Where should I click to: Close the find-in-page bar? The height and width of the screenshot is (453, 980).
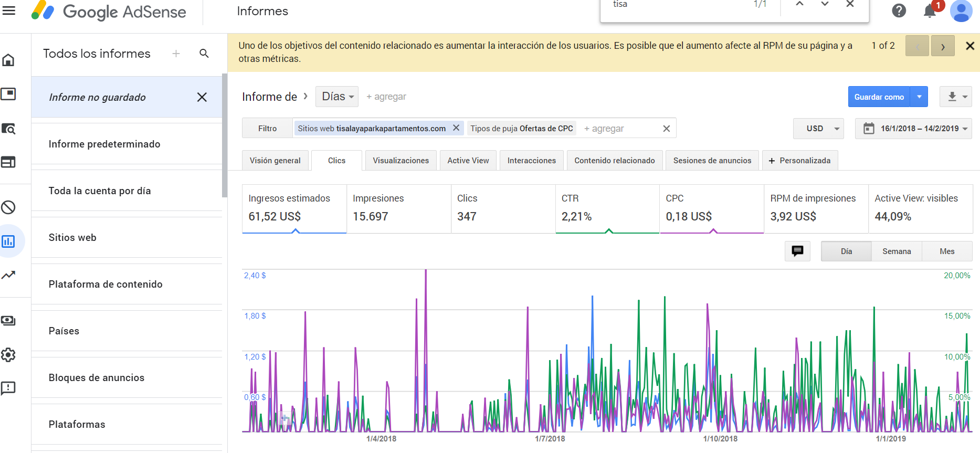point(850,4)
